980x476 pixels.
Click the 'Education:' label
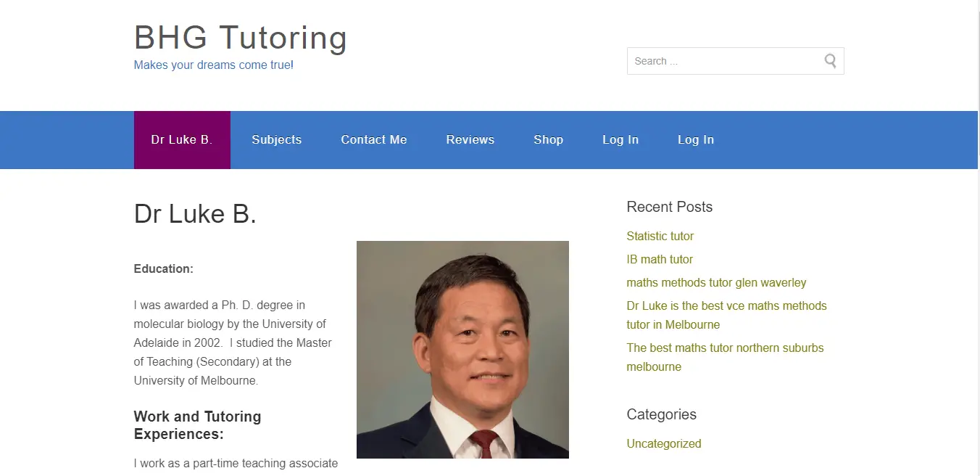164,269
